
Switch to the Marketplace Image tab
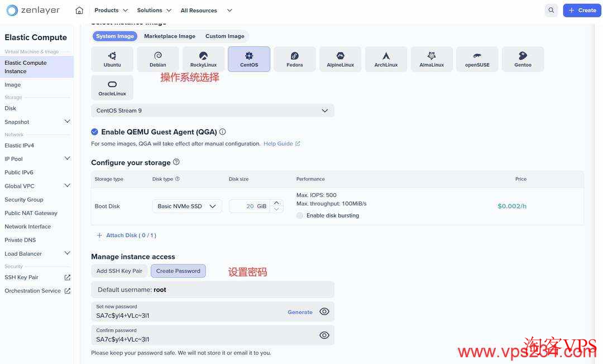[x=169, y=36]
